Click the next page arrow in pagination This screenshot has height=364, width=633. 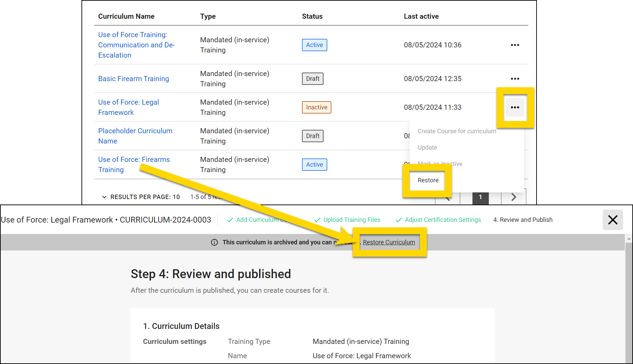(514, 197)
